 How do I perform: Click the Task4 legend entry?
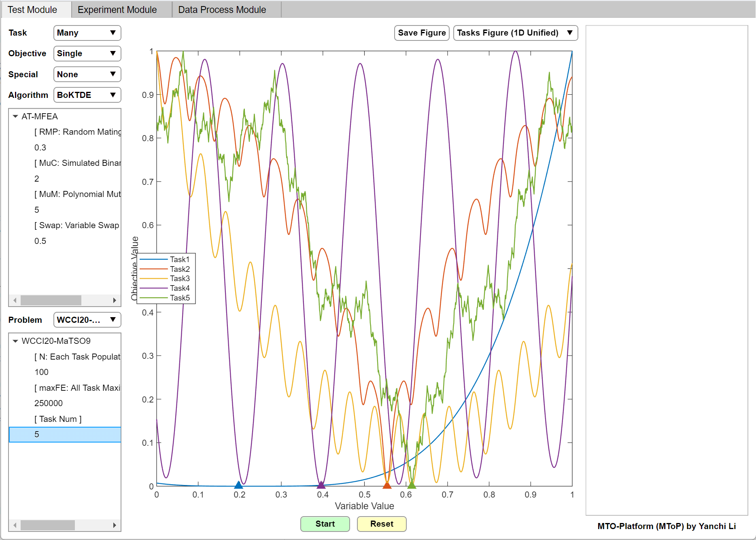[165, 288]
